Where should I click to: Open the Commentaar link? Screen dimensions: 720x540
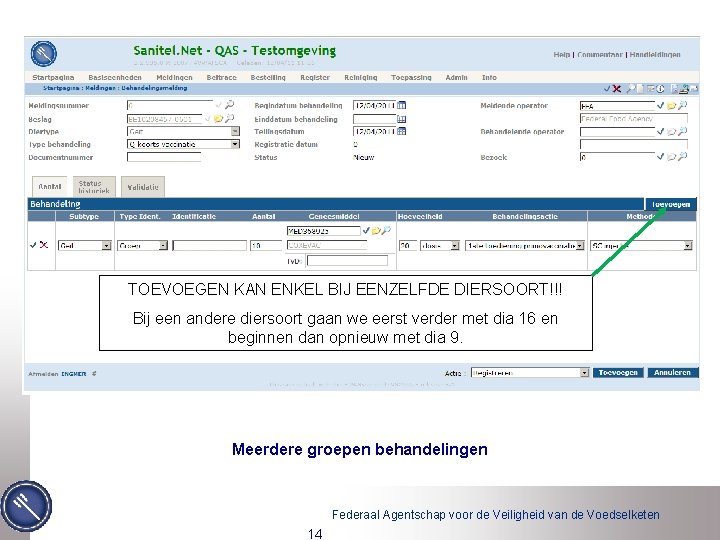[600, 55]
